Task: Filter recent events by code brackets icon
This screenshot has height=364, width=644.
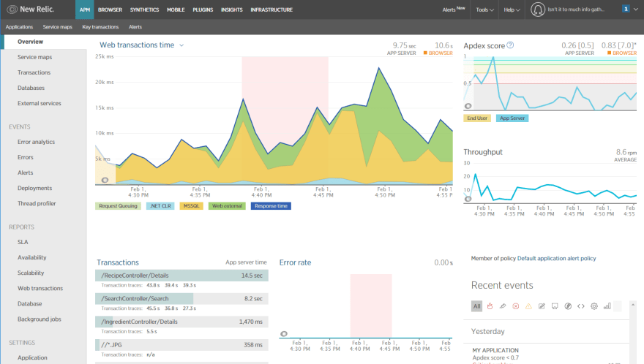Action: [x=581, y=306]
